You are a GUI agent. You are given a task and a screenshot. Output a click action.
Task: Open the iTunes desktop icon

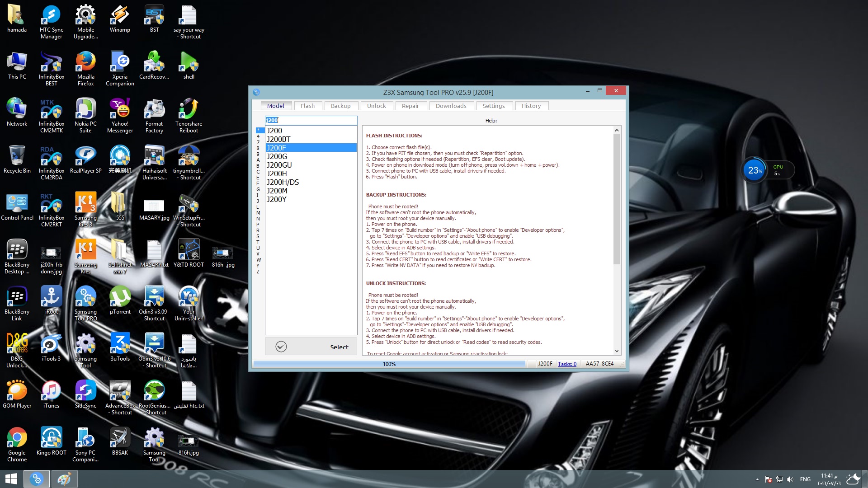click(x=51, y=395)
